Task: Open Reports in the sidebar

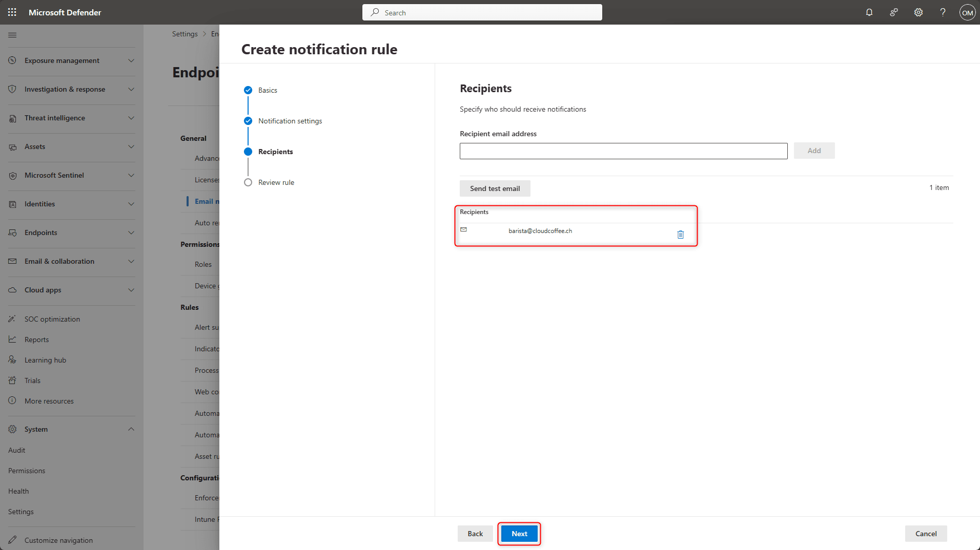Action: [36, 340]
